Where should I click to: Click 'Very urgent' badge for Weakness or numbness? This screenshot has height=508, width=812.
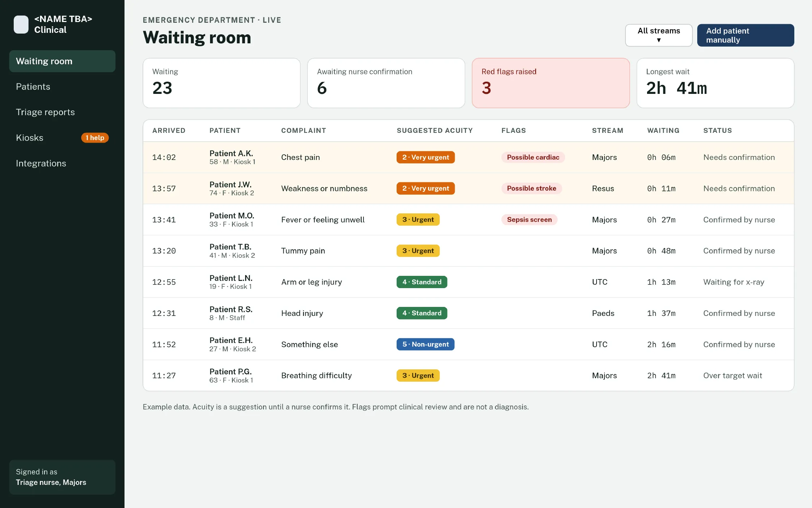click(x=425, y=188)
